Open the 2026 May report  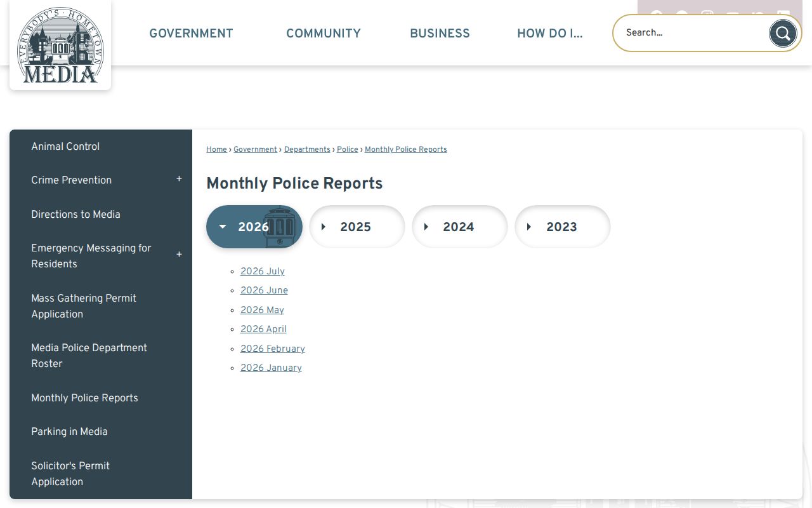[262, 311]
